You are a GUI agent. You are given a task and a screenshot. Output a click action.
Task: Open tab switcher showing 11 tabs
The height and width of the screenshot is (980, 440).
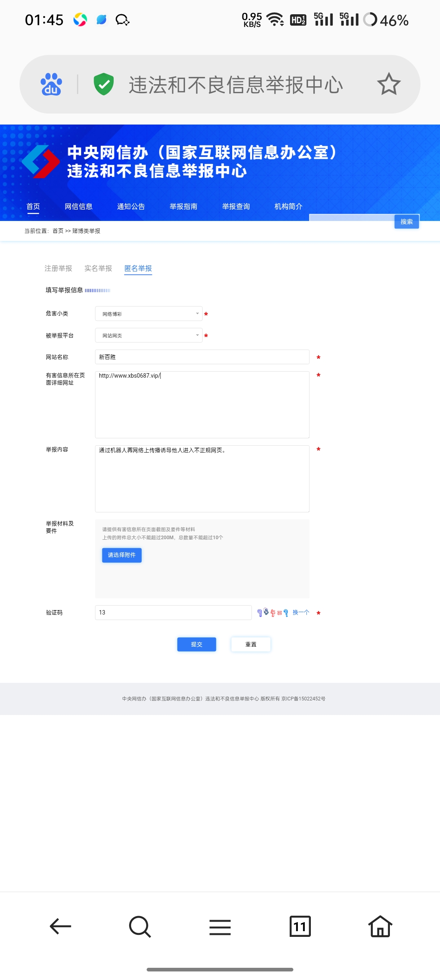pos(300,926)
